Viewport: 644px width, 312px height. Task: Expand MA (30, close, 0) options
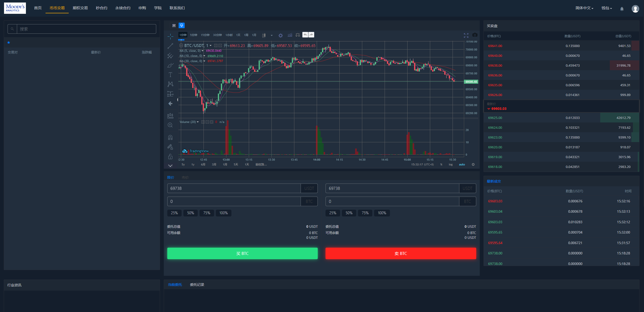click(204, 61)
